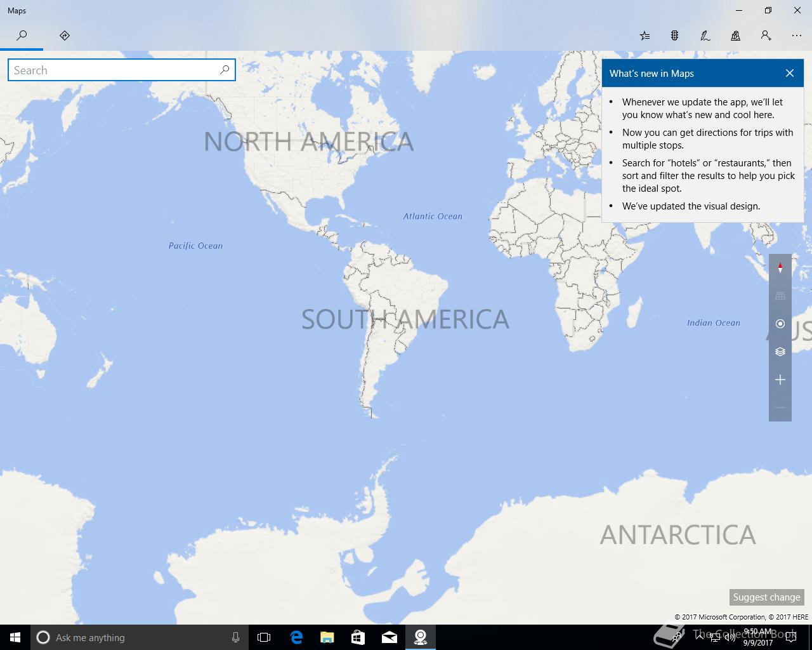This screenshot has width=812, height=650.
Task: Click the grayed-out map tilt control
Action: pyautogui.click(x=780, y=296)
